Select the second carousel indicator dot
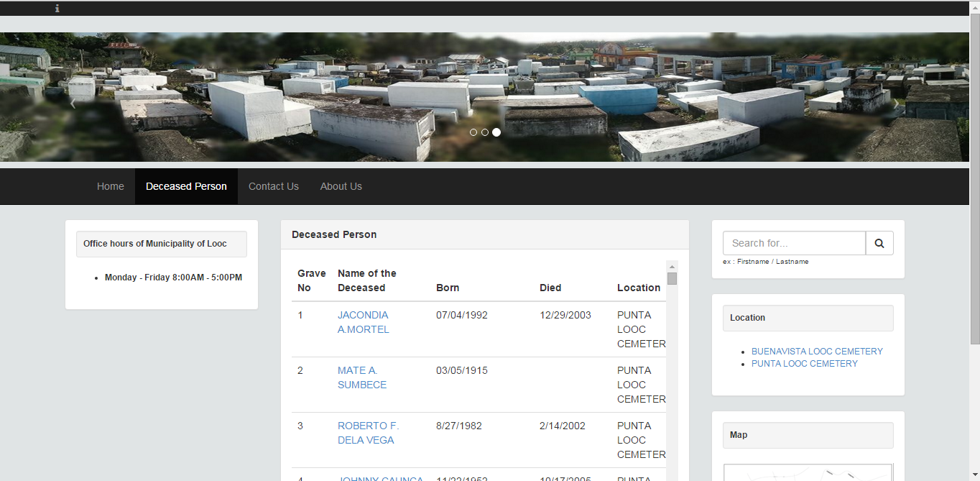Screen dimensions: 980x481 [485, 132]
